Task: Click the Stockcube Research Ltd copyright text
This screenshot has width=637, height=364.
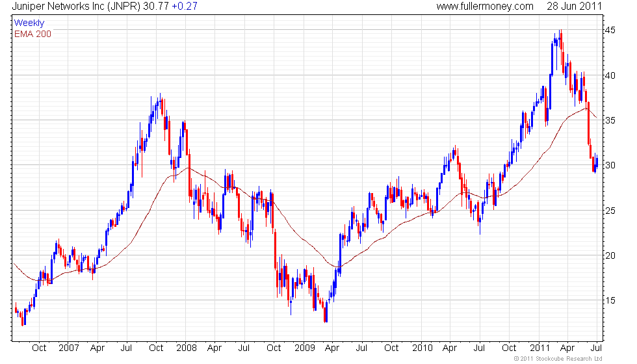Action: coord(558,359)
